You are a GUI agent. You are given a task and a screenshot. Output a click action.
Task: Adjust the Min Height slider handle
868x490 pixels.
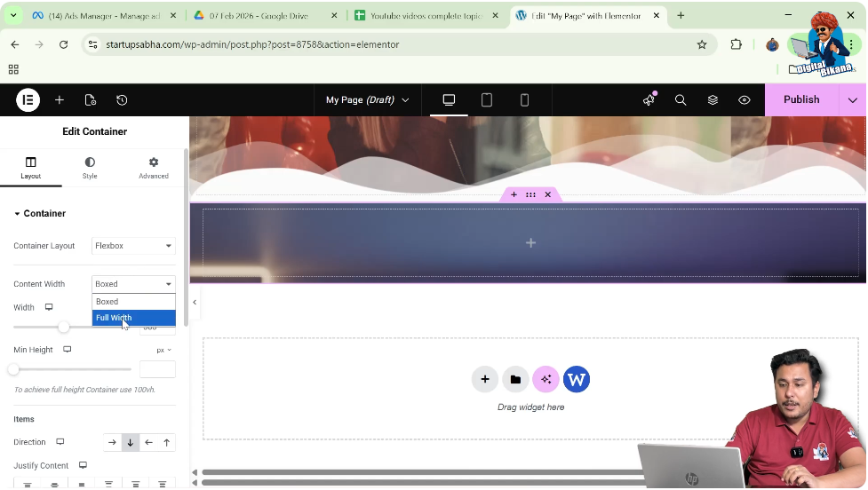(x=13, y=369)
